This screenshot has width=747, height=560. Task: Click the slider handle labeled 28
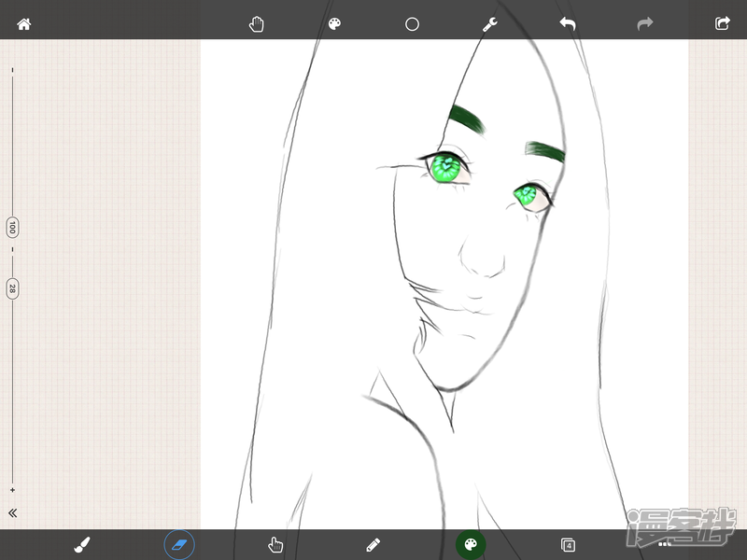click(12, 288)
